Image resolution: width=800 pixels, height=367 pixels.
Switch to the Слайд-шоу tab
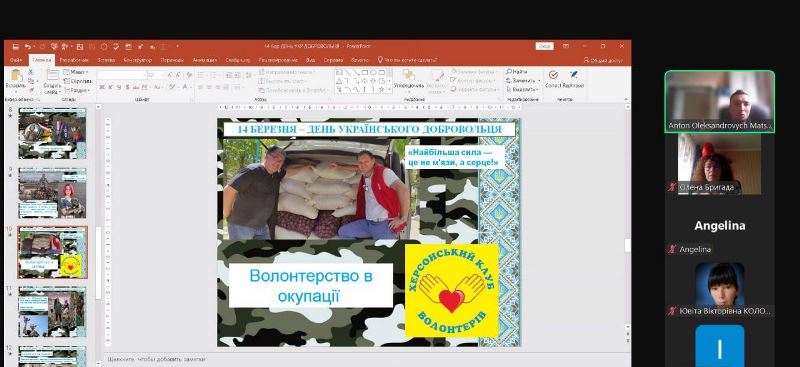point(238,60)
